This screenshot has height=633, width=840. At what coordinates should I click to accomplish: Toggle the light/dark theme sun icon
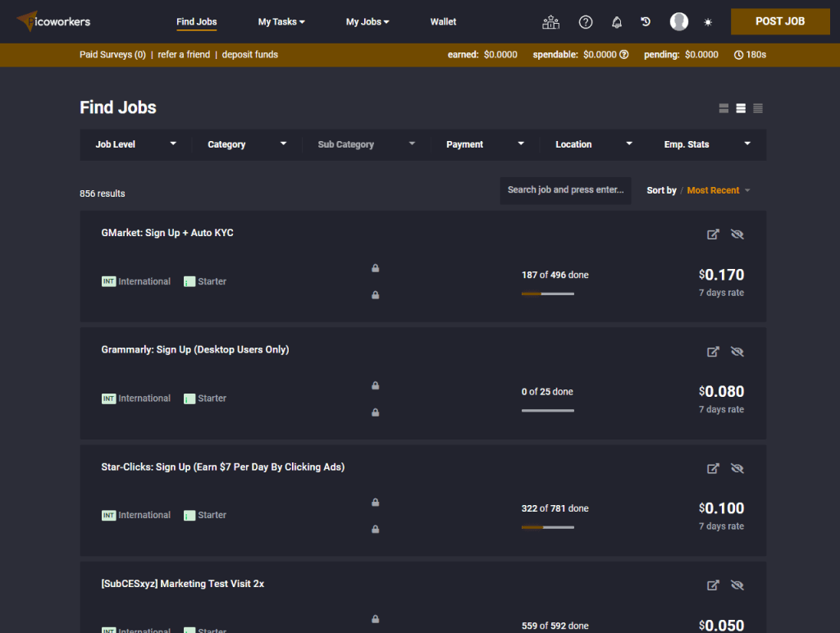[x=708, y=22]
